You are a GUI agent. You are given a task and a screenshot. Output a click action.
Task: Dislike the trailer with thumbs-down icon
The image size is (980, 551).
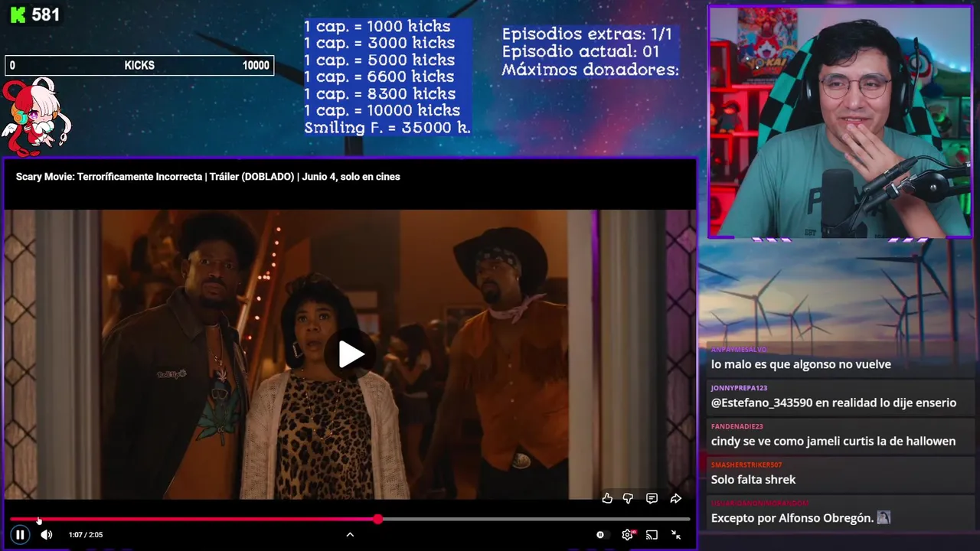[x=628, y=498]
